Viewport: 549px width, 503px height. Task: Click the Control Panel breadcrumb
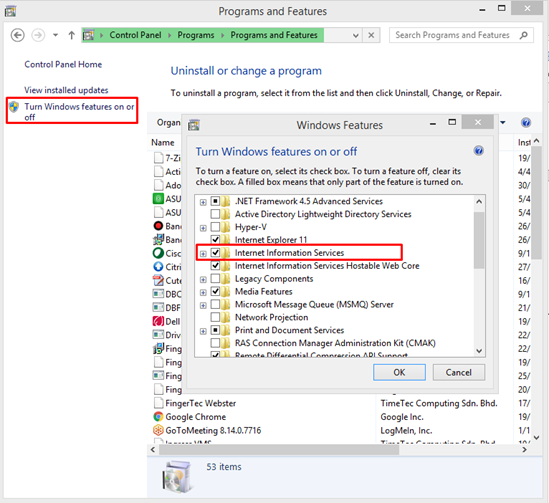(135, 35)
